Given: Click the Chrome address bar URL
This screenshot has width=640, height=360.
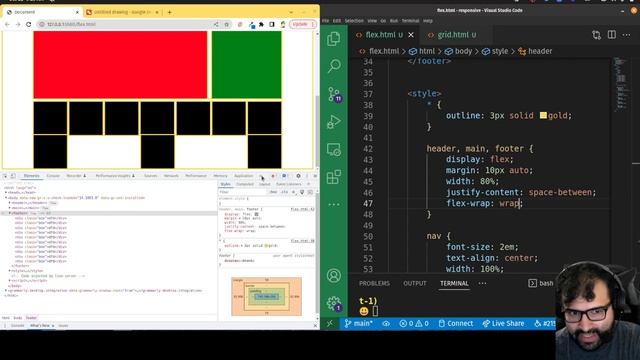Looking at the screenshot, I should click(71, 24).
